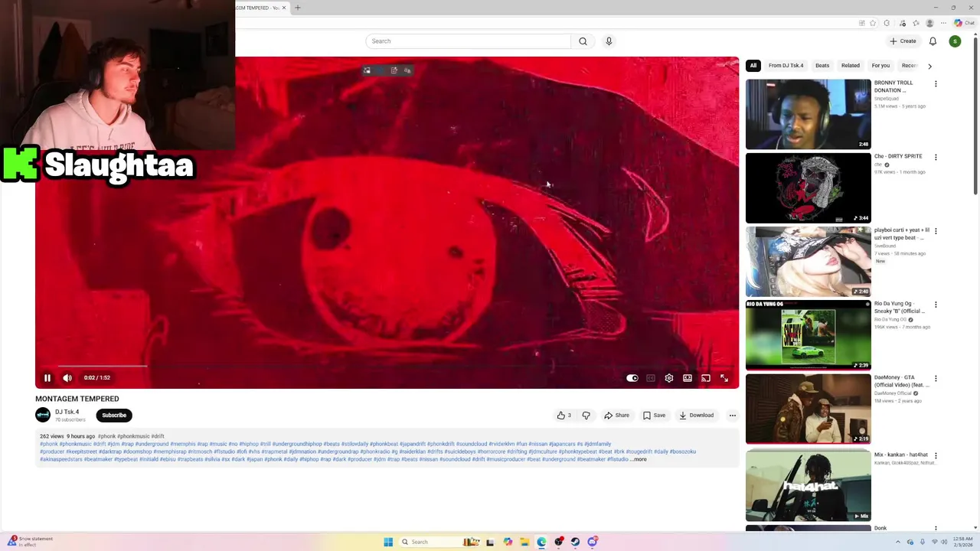Enter fullscreen on the video player

click(x=724, y=378)
